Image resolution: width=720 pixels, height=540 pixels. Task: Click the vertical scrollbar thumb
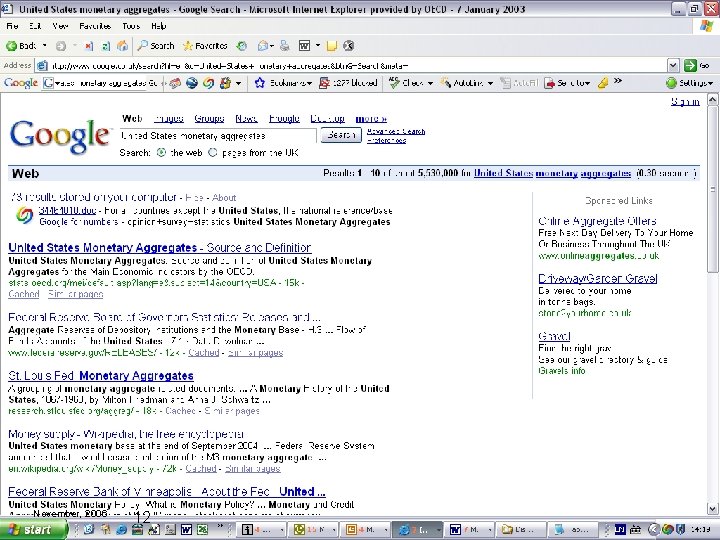[713, 189]
